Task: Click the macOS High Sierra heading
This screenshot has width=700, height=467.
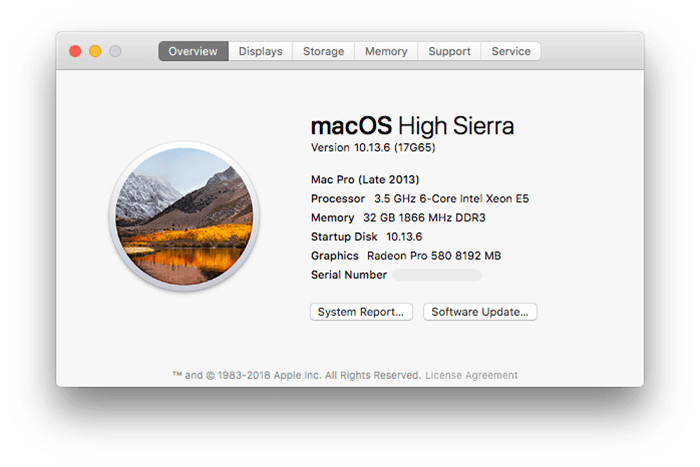Action: pyautogui.click(x=412, y=126)
